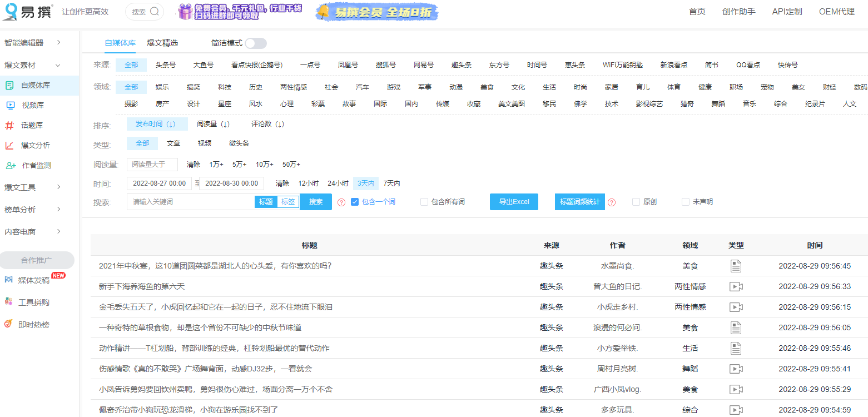Click video type icon for 广西小凤vlog row
This screenshot has height=417, width=868.
coord(736,389)
